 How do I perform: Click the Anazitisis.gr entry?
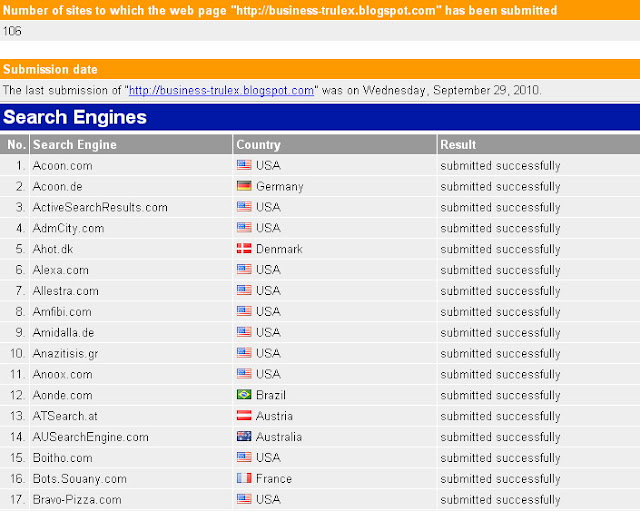[65, 353]
